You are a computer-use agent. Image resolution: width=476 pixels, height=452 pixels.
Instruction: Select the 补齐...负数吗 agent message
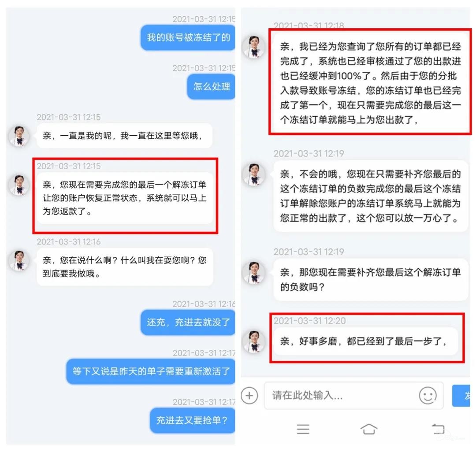pyautogui.click(x=371, y=279)
